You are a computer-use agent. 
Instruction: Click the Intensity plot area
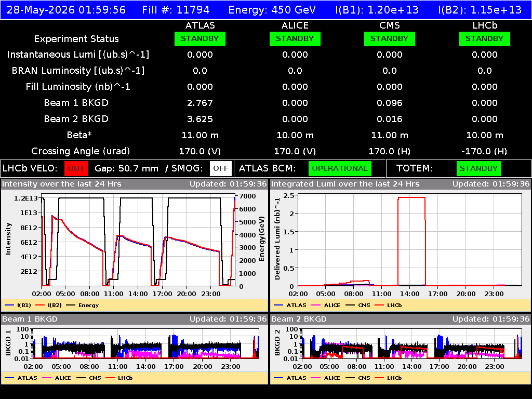[x=138, y=240]
